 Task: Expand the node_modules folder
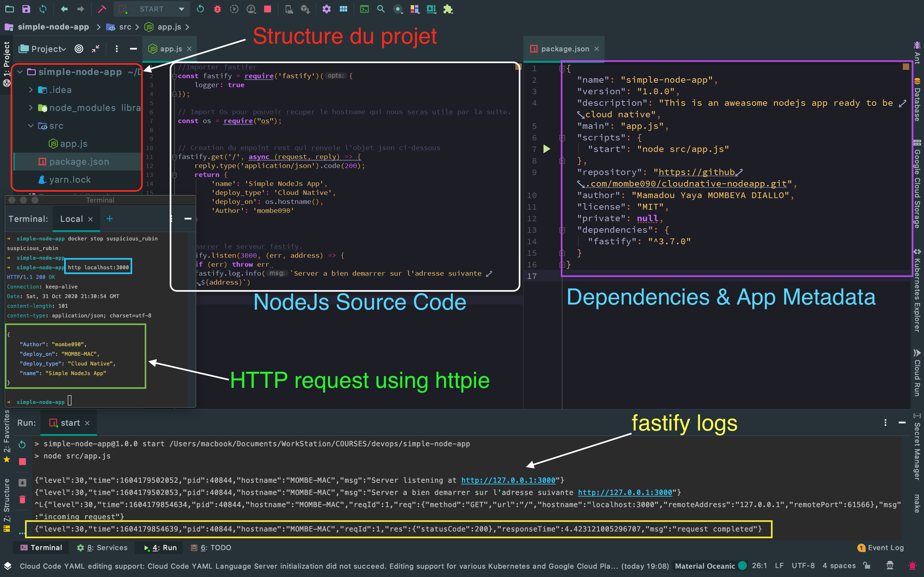click(x=31, y=108)
